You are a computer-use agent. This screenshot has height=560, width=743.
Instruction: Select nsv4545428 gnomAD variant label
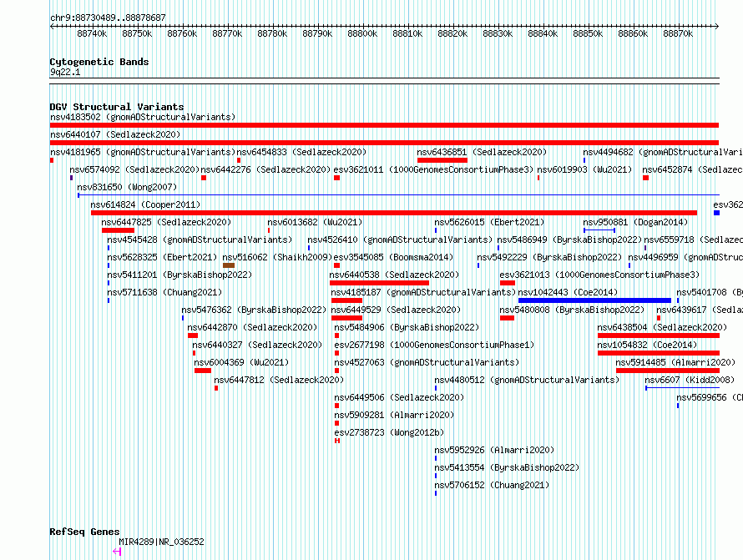click(x=200, y=240)
